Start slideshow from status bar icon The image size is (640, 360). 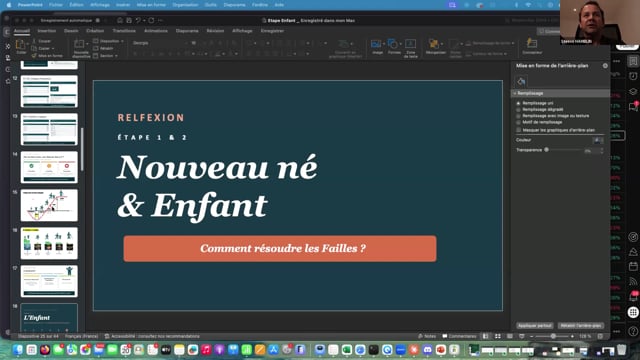coord(522,336)
